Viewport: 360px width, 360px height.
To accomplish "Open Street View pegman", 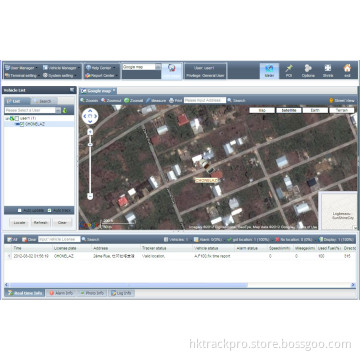I will point(342,100).
